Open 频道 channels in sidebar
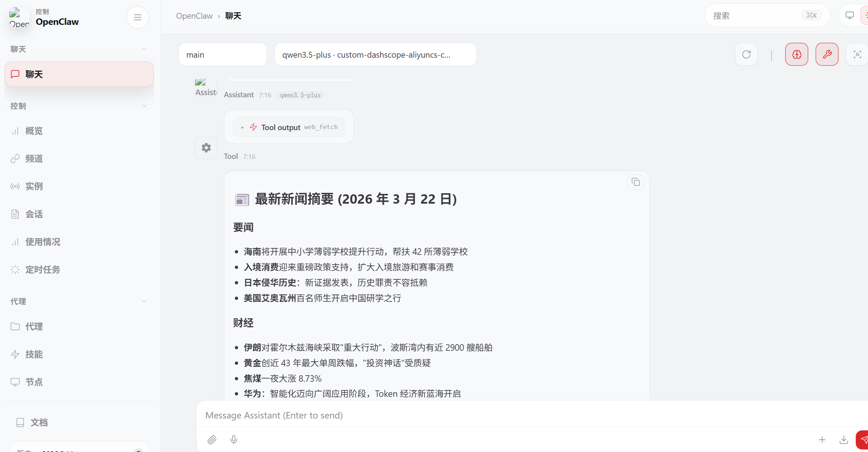Image resolution: width=868 pixels, height=452 pixels. tap(79, 159)
